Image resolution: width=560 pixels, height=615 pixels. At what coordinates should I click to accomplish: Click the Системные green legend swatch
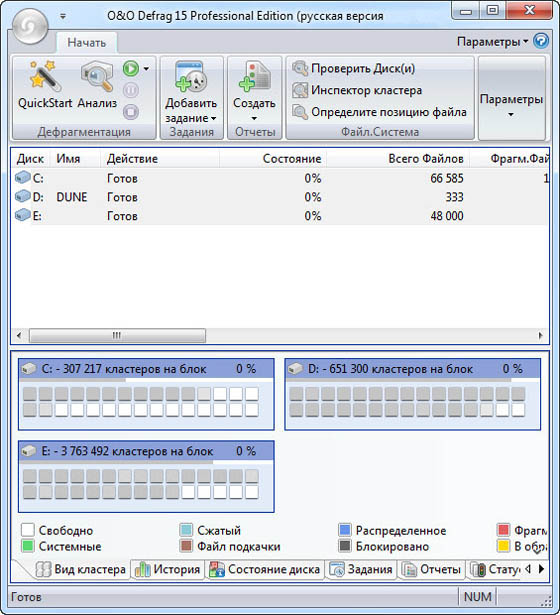tap(27, 546)
